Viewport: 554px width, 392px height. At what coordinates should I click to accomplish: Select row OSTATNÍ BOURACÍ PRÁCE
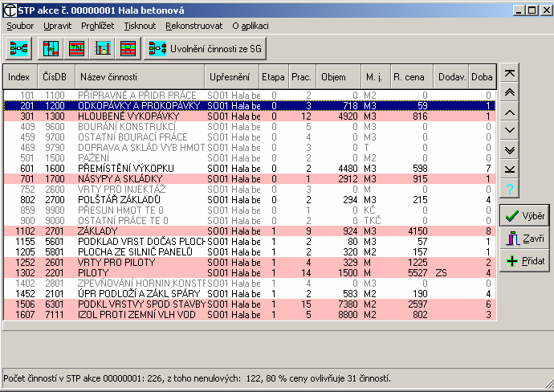pyautogui.click(x=250, y=137)
